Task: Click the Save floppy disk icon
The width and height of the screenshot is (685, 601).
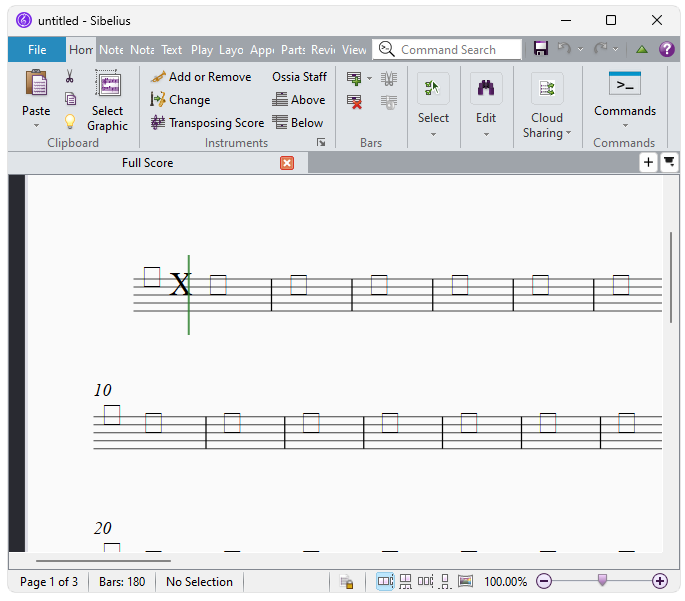Action: 541,49
